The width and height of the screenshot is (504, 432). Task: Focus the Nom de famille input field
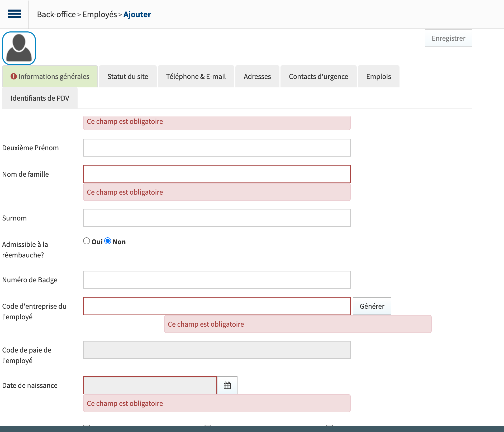pos(216,174)
